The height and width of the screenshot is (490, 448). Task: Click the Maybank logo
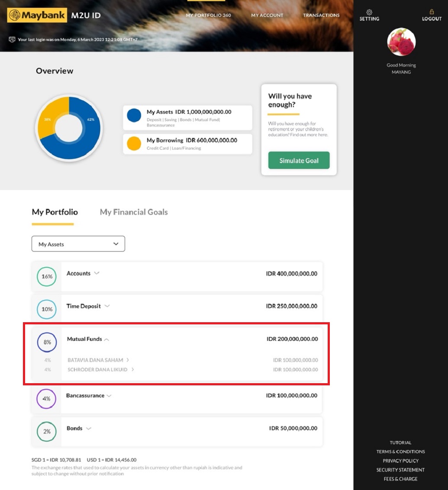37,15
